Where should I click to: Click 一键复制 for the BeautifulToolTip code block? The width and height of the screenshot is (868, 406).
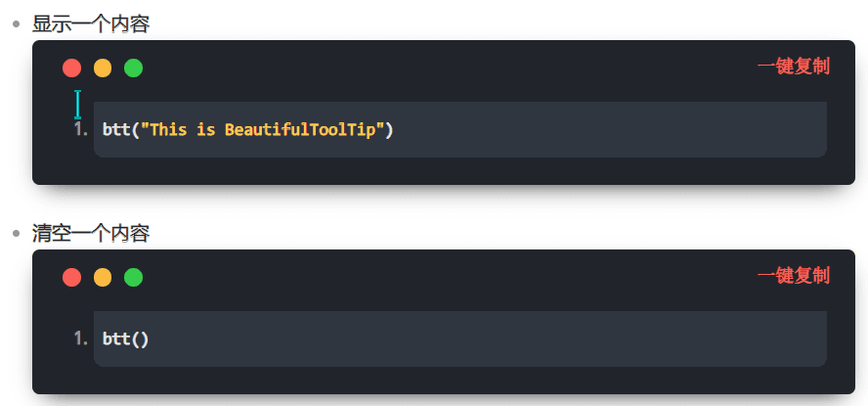[793, 67]
